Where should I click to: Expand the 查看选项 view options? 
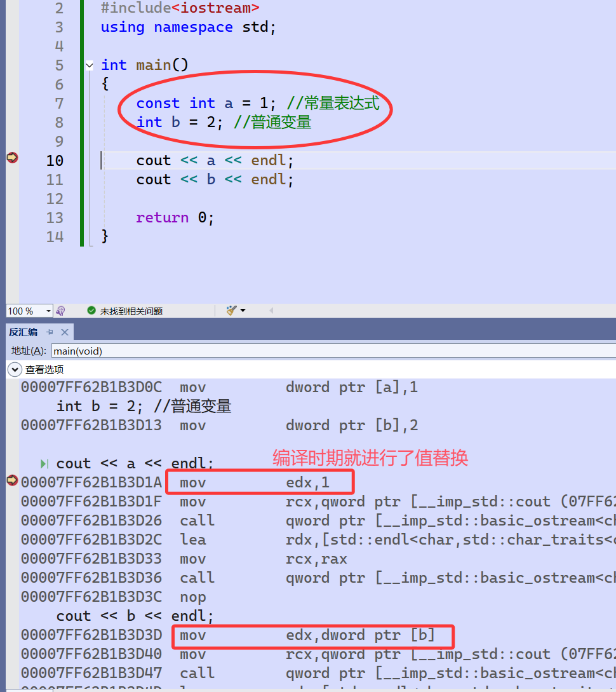pyautogui.click(x=15, y=369)
